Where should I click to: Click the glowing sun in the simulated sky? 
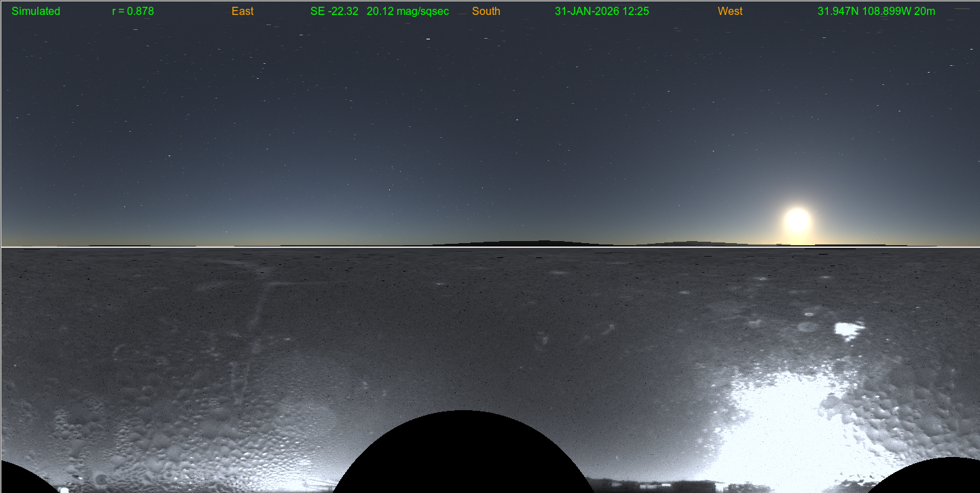click(797, 221)
